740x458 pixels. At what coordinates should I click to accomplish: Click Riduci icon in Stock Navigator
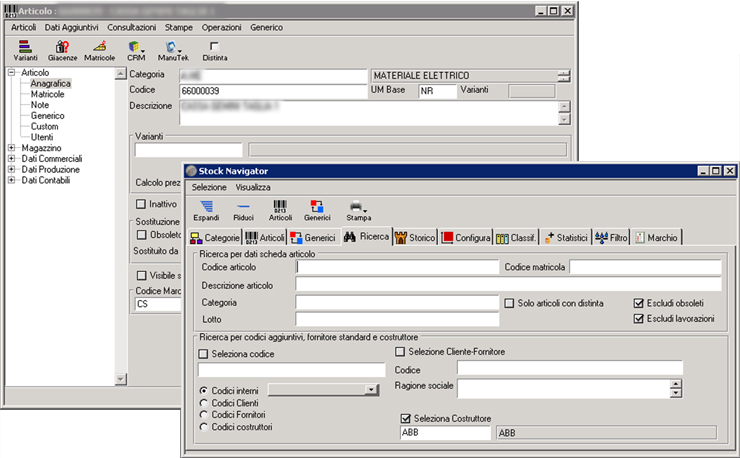[243, 211]
